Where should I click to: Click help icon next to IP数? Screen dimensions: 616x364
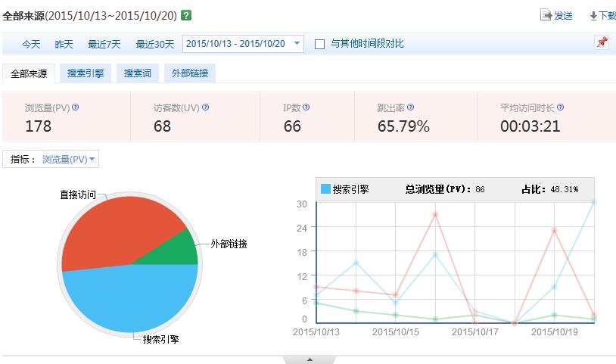306,107
